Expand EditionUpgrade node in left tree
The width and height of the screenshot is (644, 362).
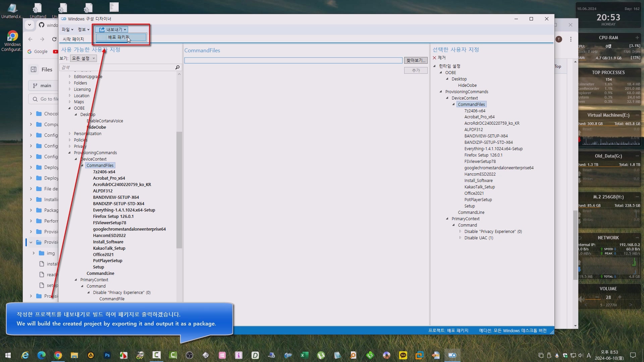coord(70,76)
